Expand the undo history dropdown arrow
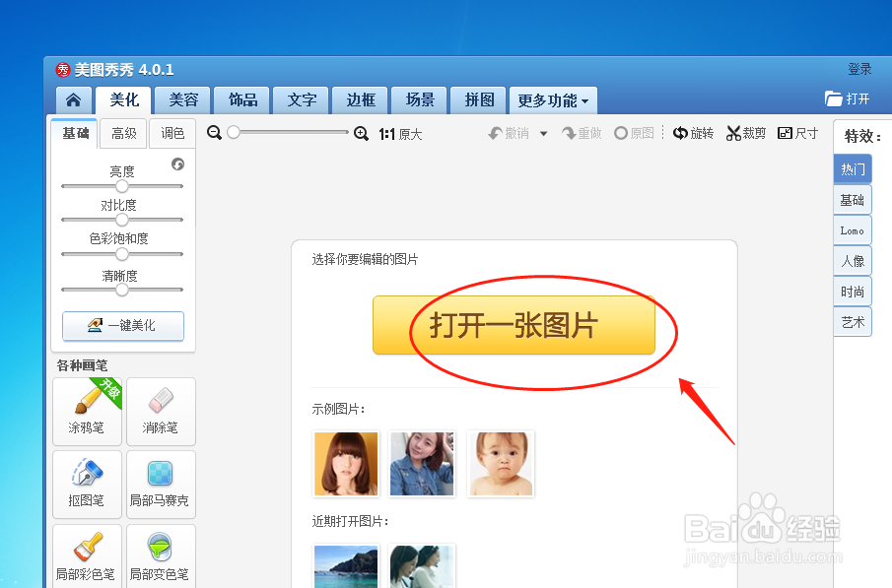This screenshot has width=892, height=588. [543, 134]
